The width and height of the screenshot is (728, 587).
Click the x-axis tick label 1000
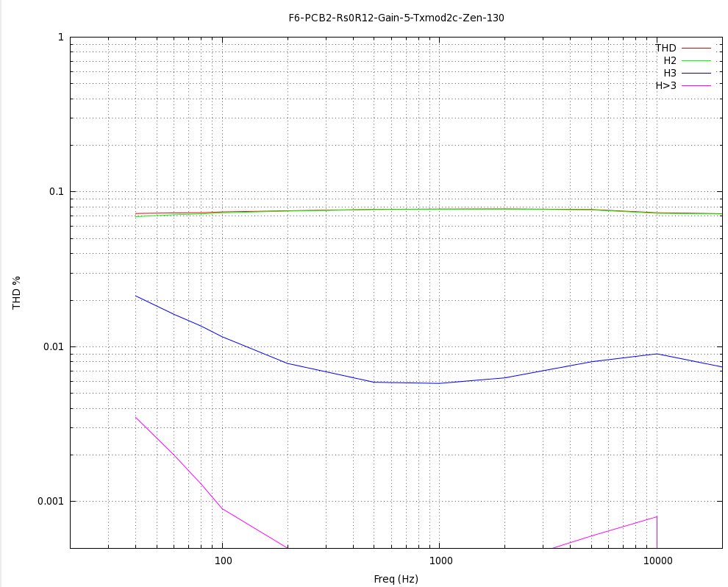440,561
